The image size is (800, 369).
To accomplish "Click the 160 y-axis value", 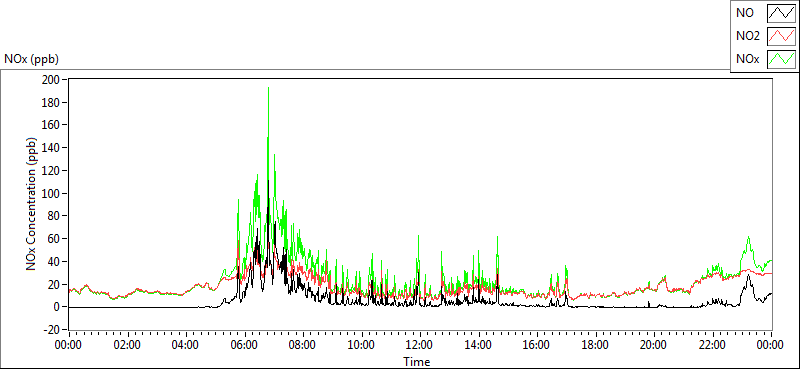I will click(50, 125).
